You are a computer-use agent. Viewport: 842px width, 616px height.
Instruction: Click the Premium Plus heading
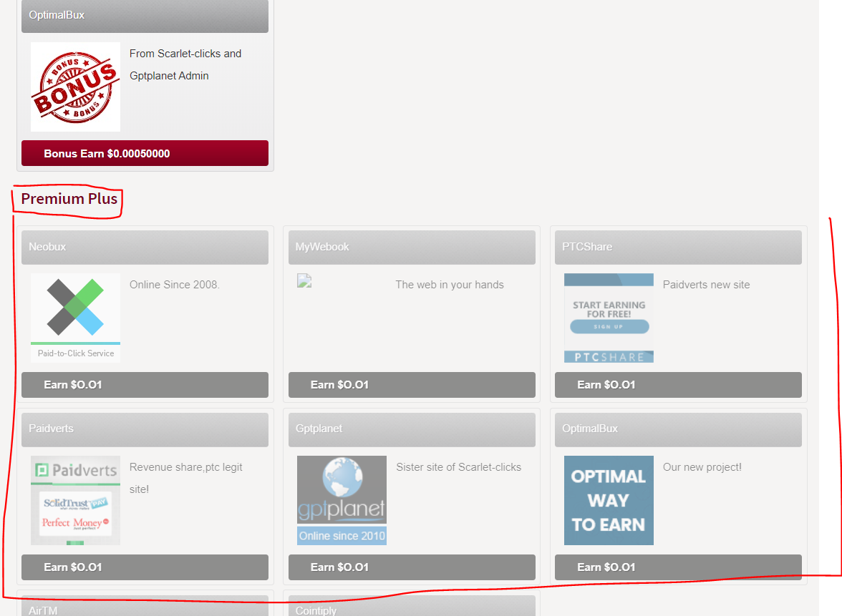coord(69,199)
